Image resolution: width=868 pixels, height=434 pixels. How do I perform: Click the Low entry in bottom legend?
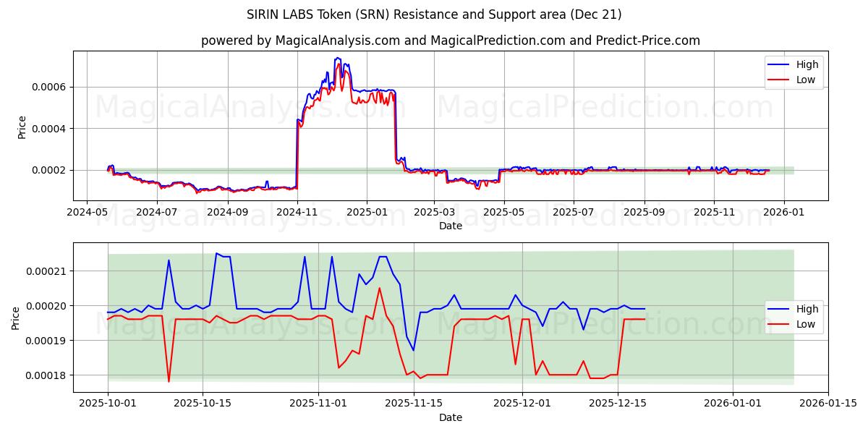(803, 324)
